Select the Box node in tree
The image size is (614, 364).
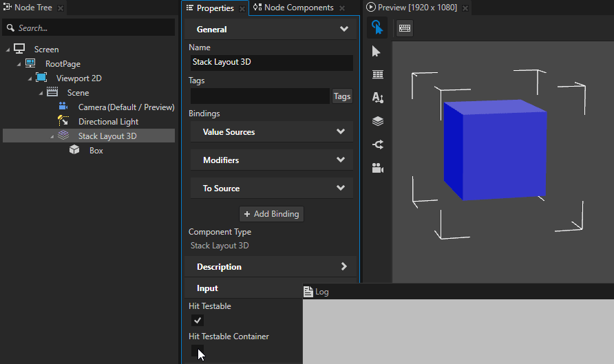point(96,151)
